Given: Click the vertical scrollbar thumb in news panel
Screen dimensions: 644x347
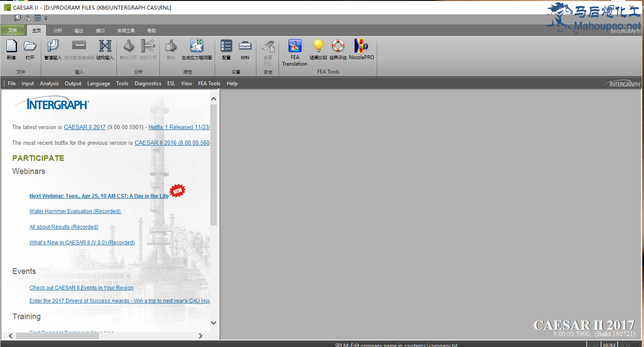Looking at the screenshot, I should [213, 164].
